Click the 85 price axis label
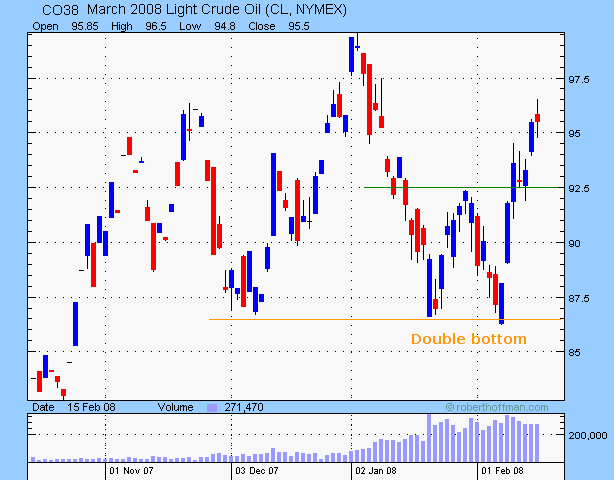The height and width of the screenshot is (480, 614). [574, 353]
